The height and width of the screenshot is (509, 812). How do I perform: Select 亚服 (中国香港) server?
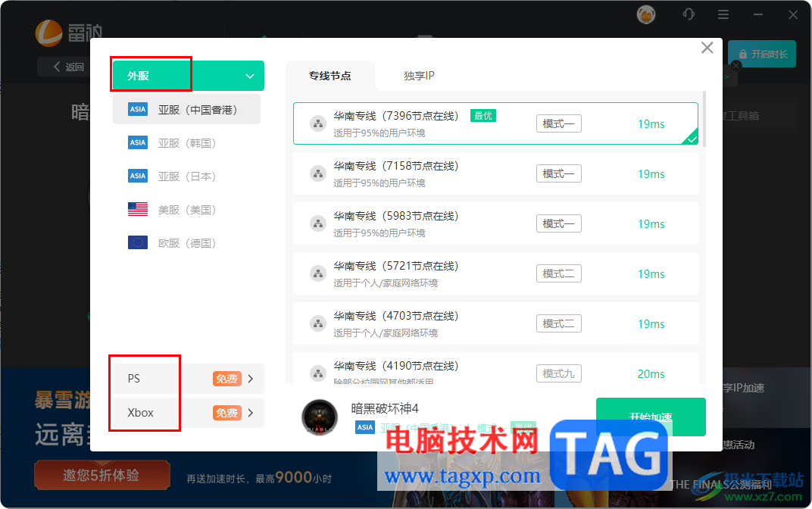tap(186, 110)
